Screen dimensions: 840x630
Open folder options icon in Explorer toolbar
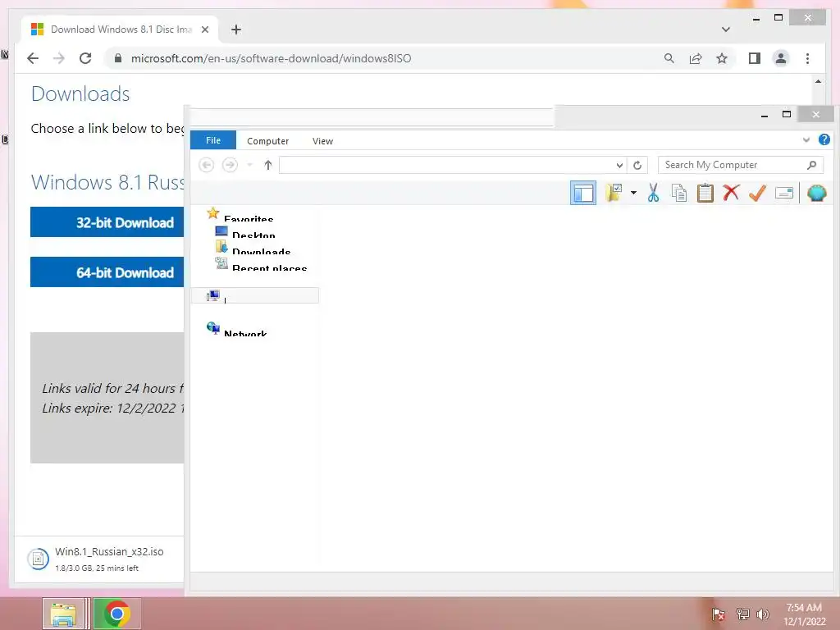614,193
